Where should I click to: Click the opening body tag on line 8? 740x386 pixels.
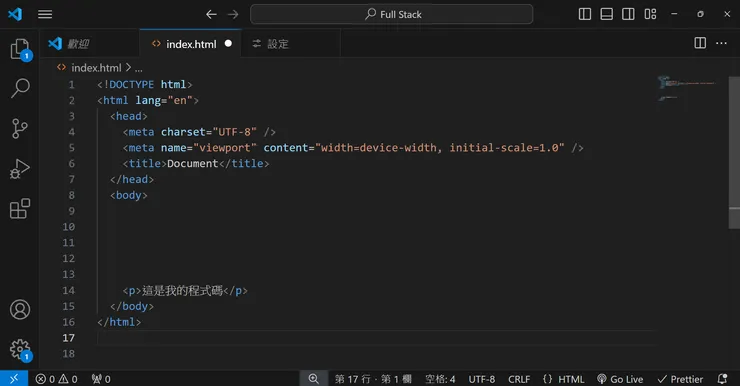tap(129, 195)
